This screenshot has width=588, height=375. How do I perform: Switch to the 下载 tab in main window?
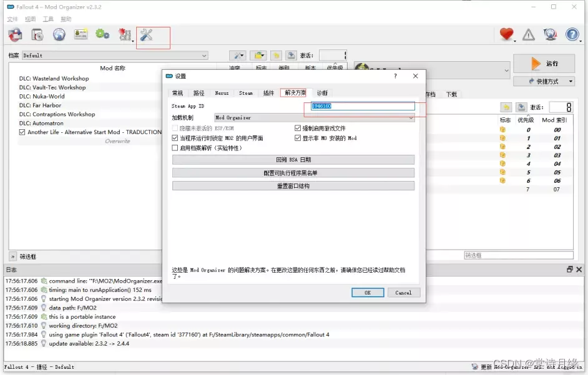click(x=451, y=94)
